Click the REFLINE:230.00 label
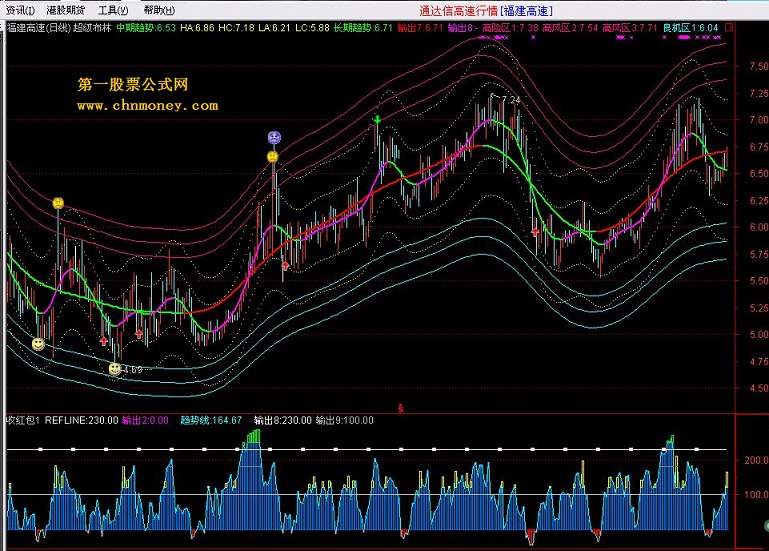Viewport: 769px width, 551px height. click(81, 420)
